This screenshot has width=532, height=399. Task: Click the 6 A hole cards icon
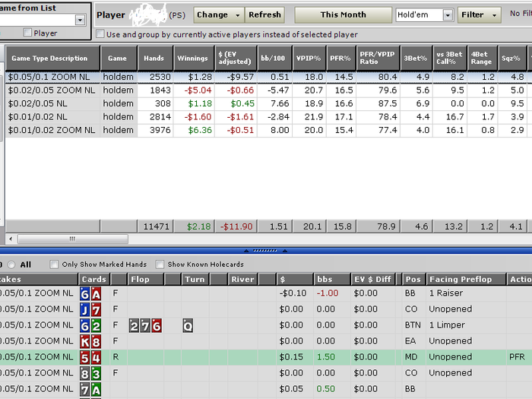90,293
